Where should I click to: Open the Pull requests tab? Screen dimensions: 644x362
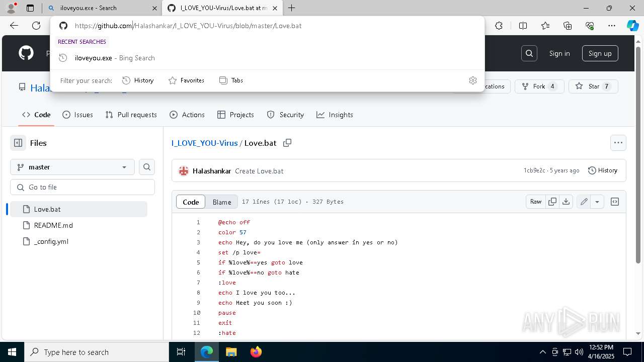pos(131,115)
